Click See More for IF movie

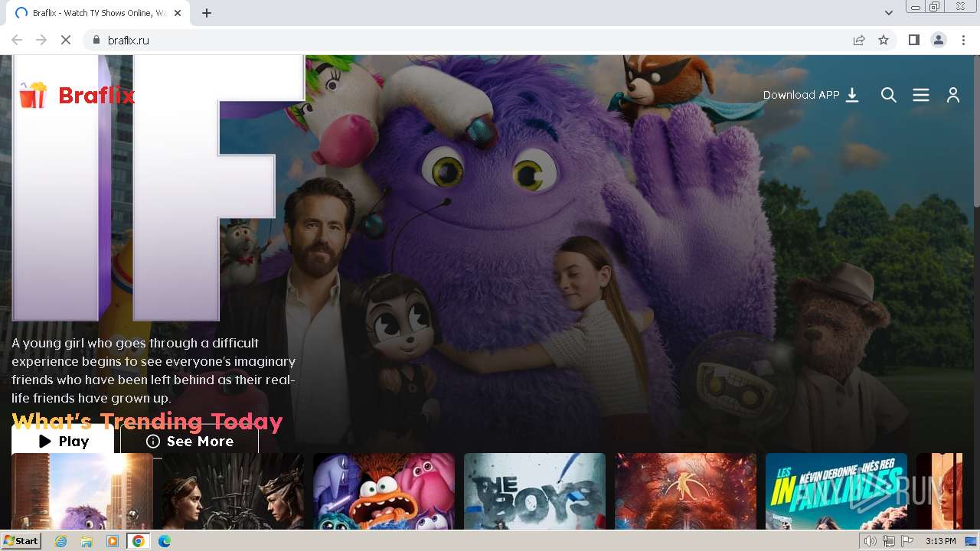point(189,441)
